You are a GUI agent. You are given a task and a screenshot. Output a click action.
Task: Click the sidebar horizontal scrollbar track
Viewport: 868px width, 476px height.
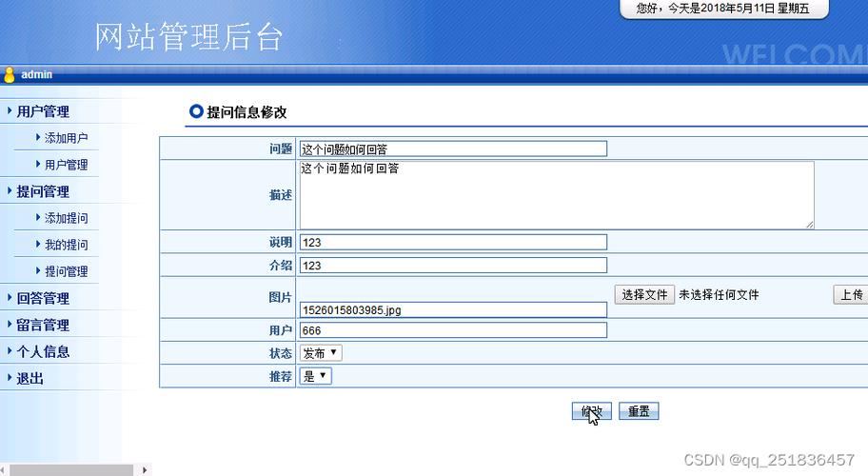click(x=71, y=470)
